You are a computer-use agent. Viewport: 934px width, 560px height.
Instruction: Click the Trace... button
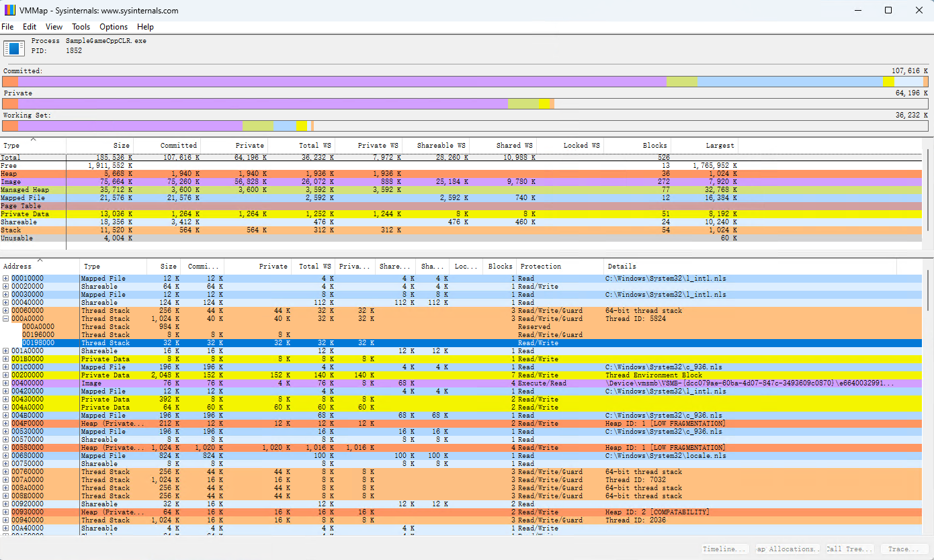coord(904,549)
